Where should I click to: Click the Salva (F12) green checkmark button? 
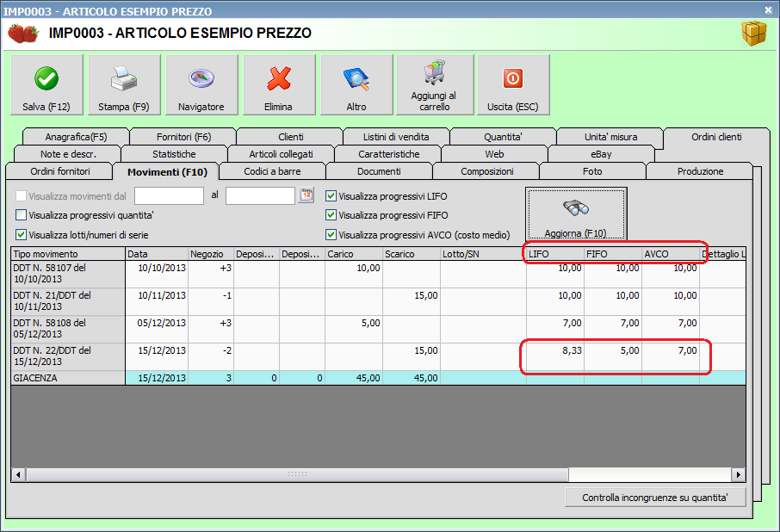click(x=46, y=85)
